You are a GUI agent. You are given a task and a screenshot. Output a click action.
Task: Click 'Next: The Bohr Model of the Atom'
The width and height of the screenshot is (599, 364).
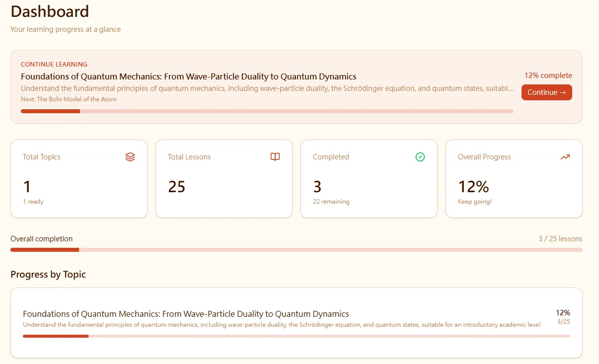tap(68, 99)
